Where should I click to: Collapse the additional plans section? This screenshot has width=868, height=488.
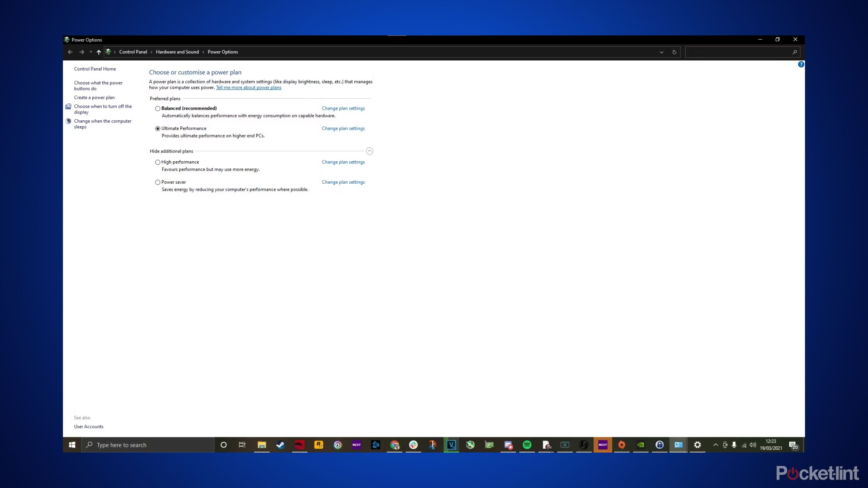tap(370, 151)
